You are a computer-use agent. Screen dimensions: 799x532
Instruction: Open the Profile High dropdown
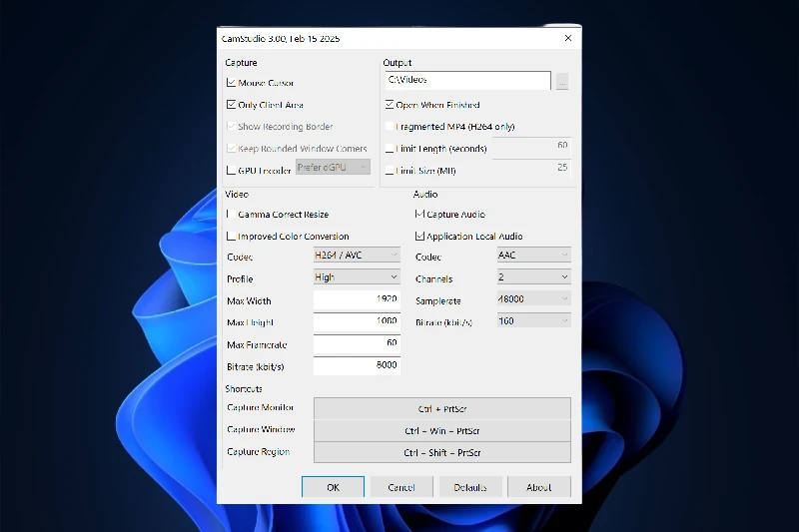tap(357, 276)
